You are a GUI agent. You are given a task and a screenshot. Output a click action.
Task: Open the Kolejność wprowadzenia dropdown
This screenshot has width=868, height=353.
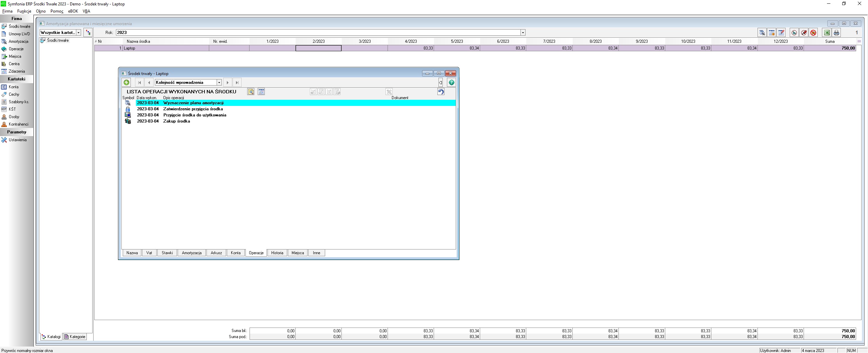point(219,82)
